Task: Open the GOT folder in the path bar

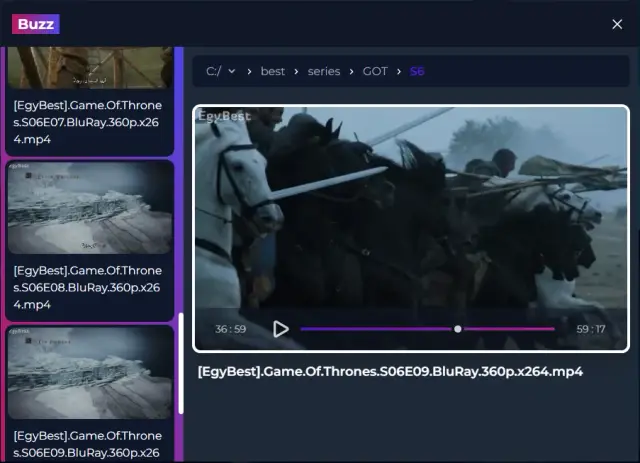Action: tap(374, 71)
